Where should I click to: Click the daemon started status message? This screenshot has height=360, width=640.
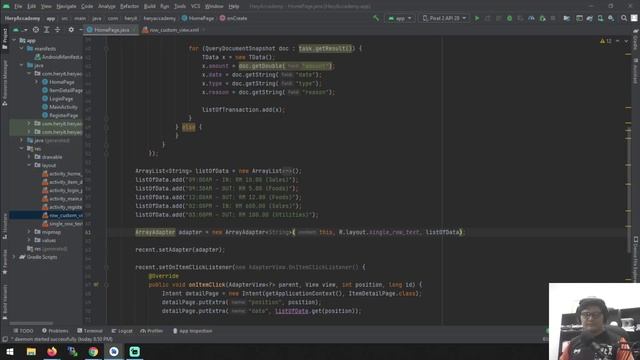[61, 339]
